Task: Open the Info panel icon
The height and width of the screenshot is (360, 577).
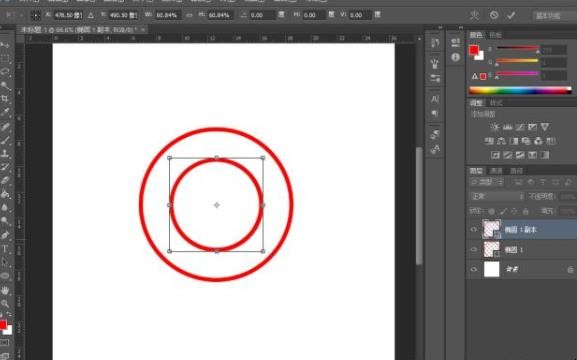Action: click(x=456, y=57)
